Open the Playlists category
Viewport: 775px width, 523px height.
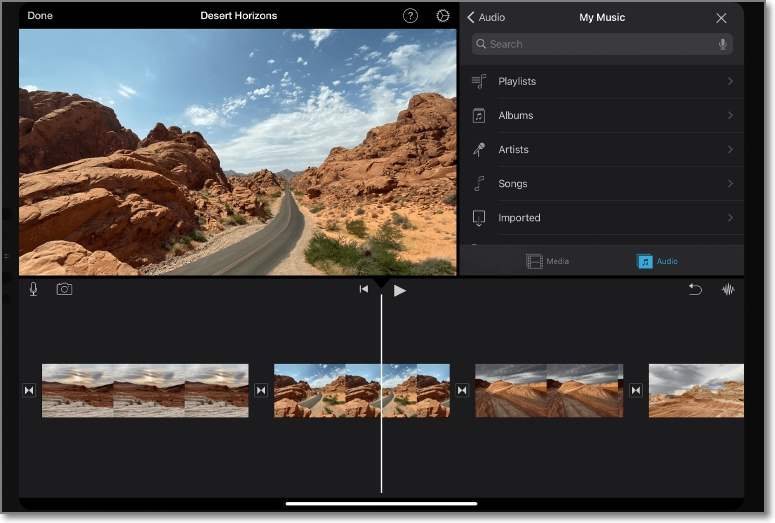pyautogui.click(x=602, y=81)
